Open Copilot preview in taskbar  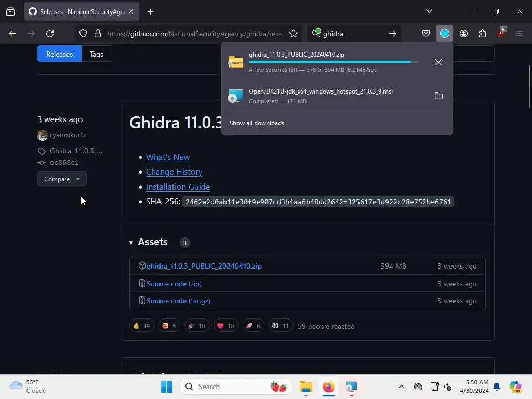point(515,387)
